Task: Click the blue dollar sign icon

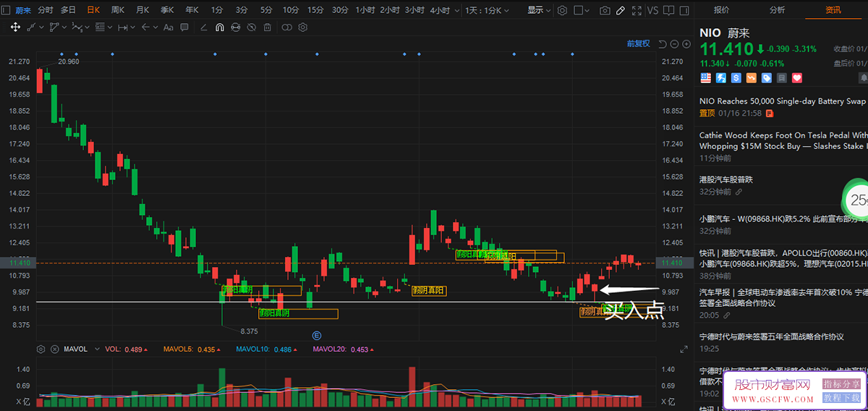Action: 736,77
